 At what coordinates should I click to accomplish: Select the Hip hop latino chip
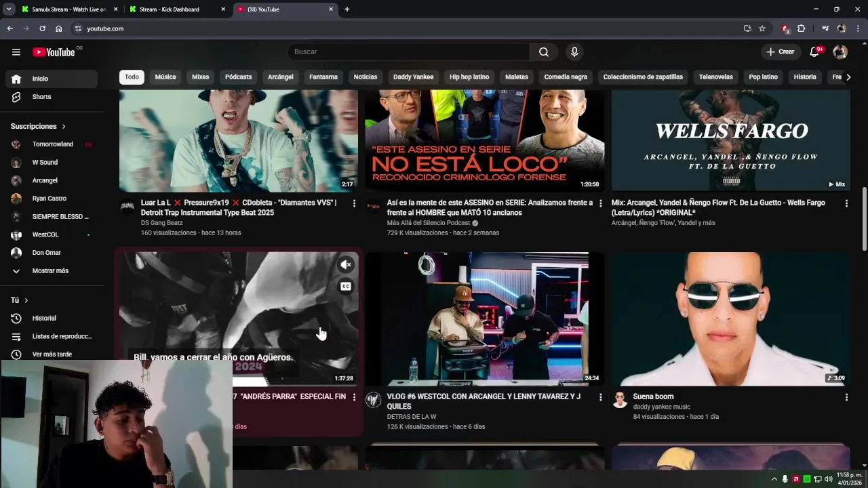pos(469,77)
